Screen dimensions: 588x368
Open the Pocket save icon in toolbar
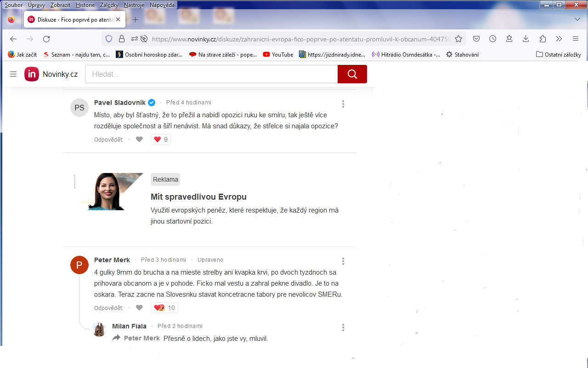tap(477, 39)
